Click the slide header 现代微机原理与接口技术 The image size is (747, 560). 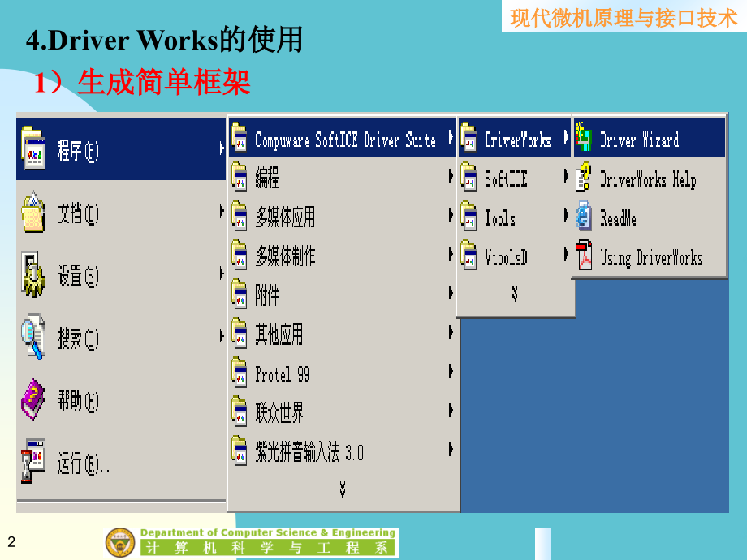[624, 18]
